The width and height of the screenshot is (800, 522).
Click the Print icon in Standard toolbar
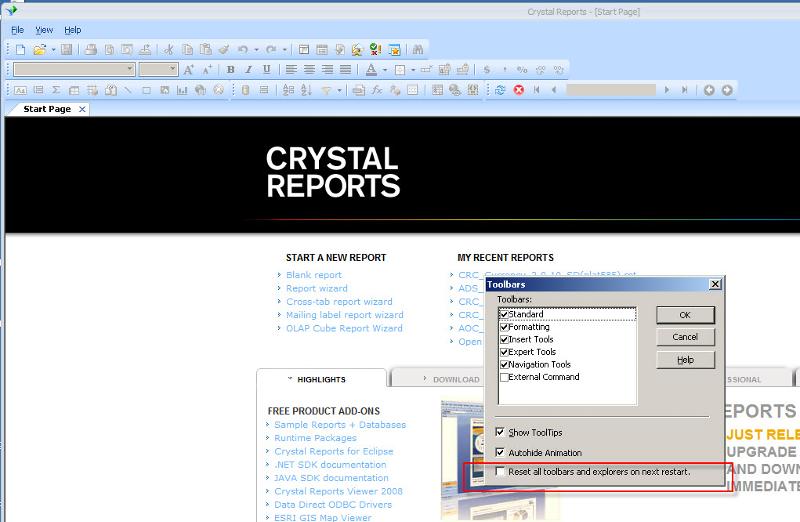tap(91, 49)
